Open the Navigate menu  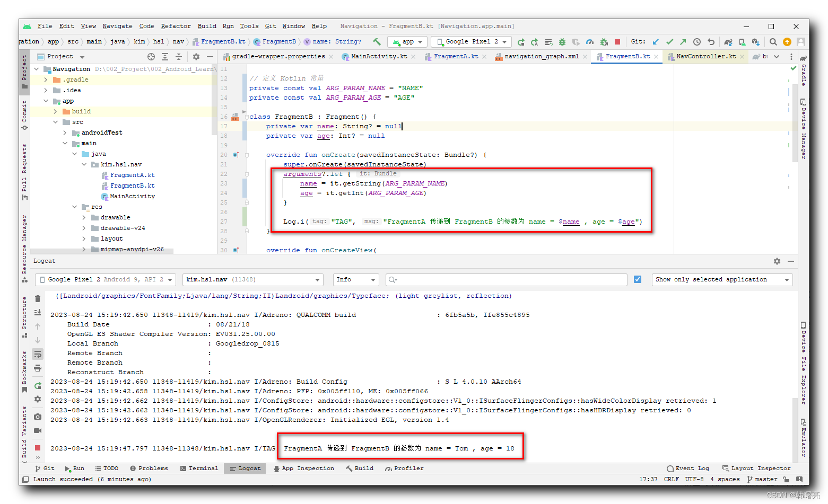(x=117, y=26)
